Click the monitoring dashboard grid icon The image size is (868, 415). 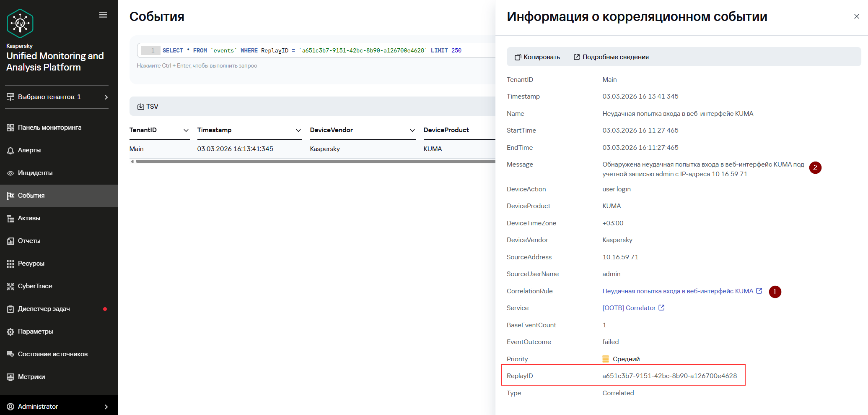click(10, 128)
